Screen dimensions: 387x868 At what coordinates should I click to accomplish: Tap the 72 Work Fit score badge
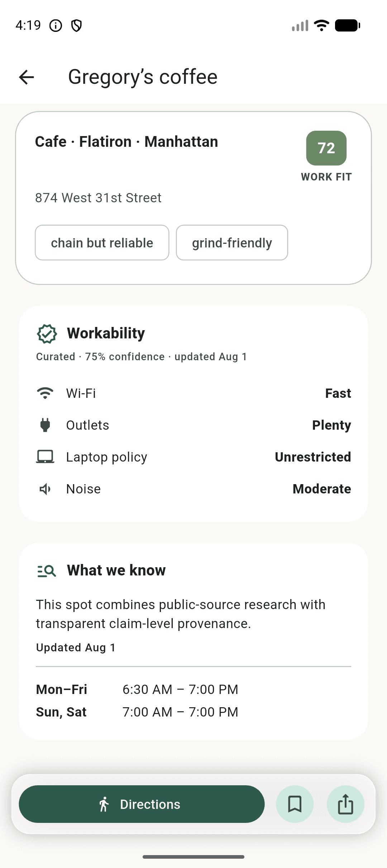[x=326, y=148]
